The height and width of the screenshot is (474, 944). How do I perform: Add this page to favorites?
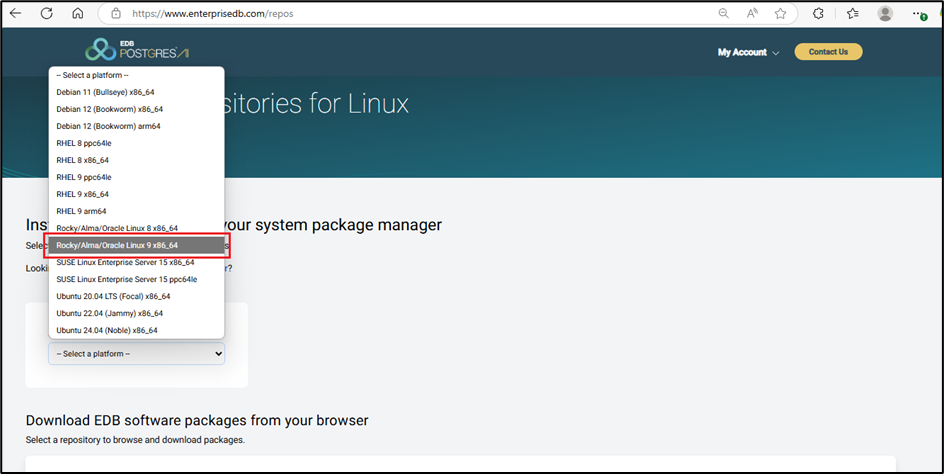(x=780, y=13)
